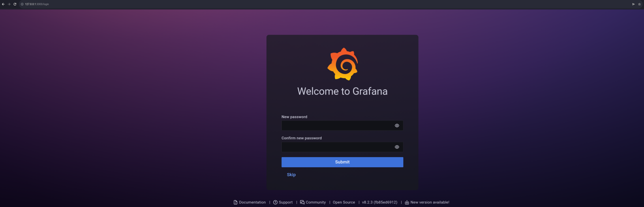The height and width of the screenshot is (207, 644).
Task: Click the New password label
Action: click(x=294, y=117)
